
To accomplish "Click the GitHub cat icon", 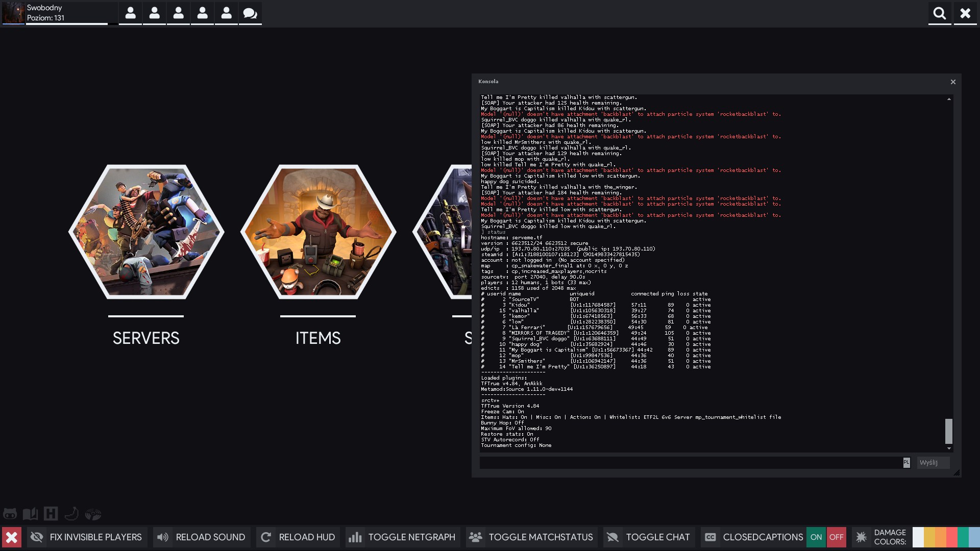I will pyautogui.click(x=10, y=514).
